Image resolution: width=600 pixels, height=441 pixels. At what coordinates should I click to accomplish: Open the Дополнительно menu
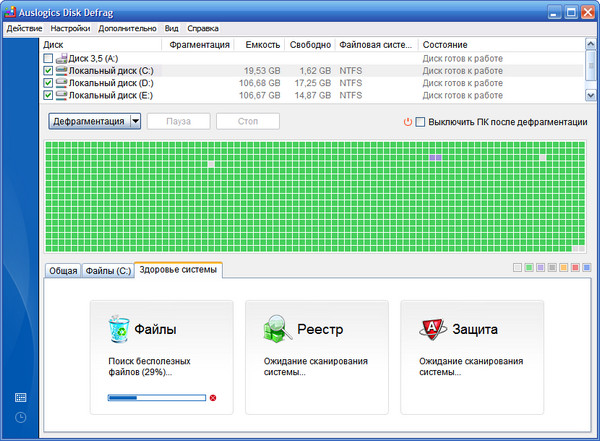(x=127, y=28)
